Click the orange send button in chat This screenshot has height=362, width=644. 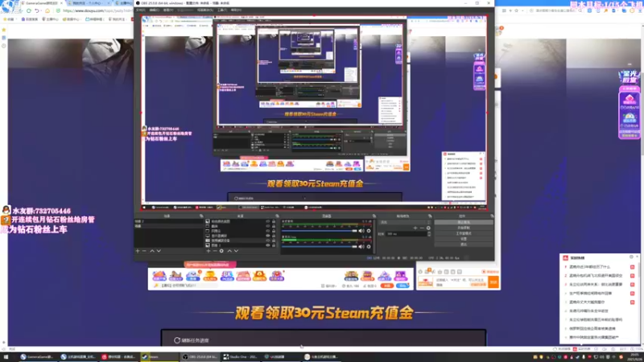(493, 282)
